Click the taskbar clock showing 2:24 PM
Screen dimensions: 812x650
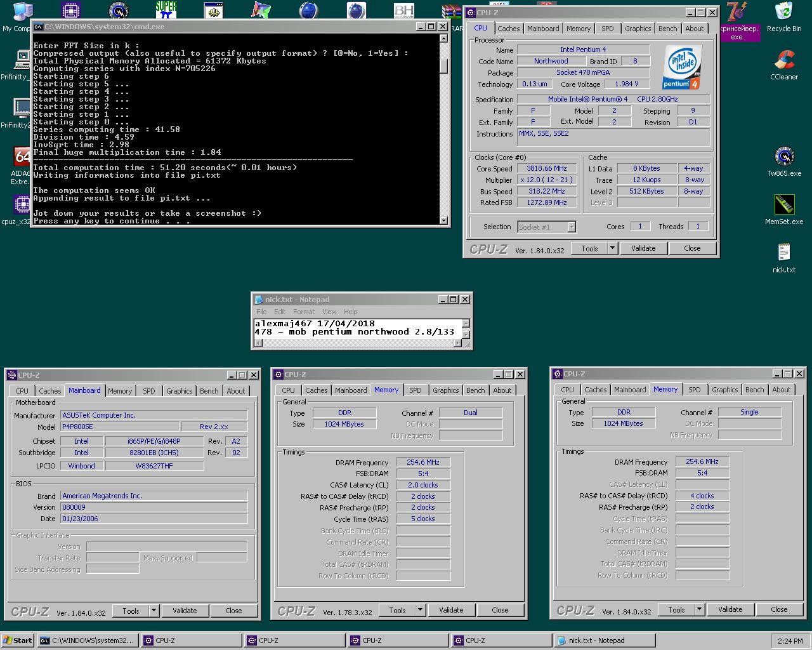790,641
